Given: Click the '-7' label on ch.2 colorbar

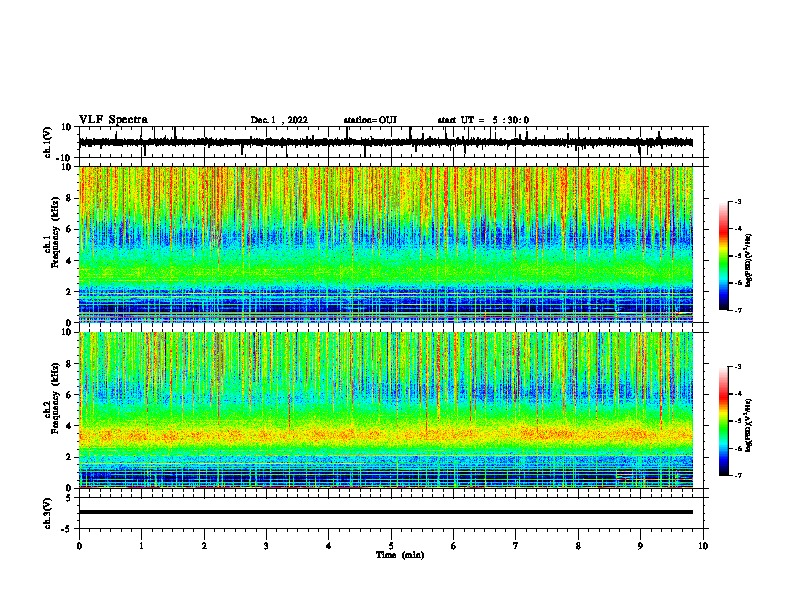Looking at the screenshot, I should [737, 476].
